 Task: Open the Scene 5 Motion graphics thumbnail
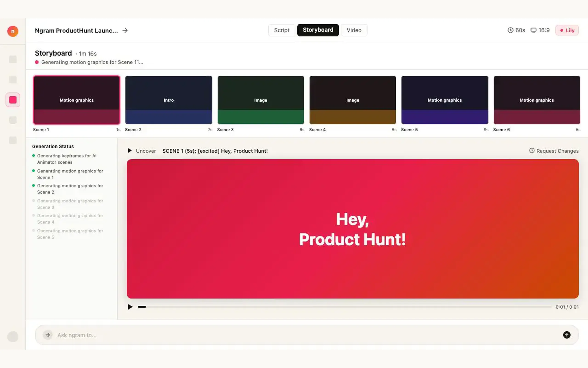(x=445, y=100)
